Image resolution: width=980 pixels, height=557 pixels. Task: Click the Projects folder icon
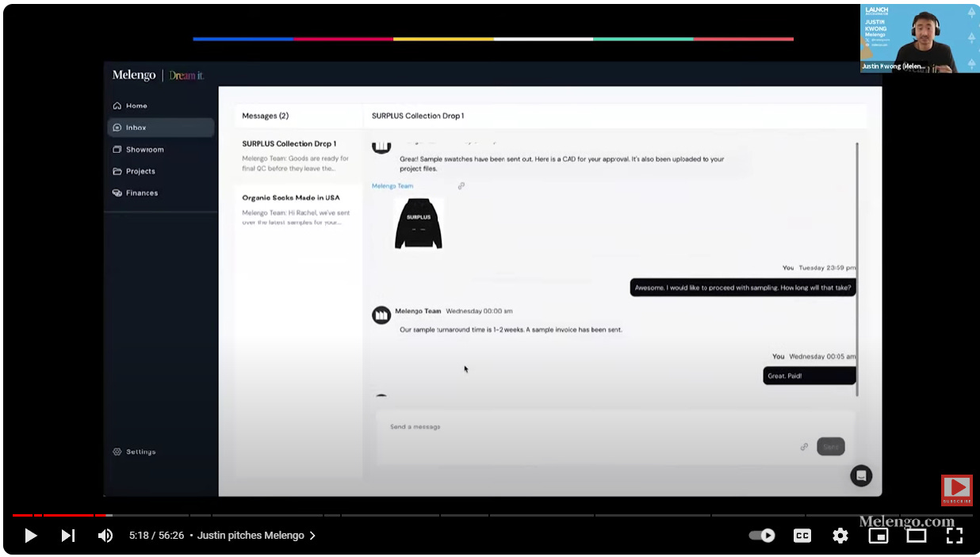click(x=117, y=171)
